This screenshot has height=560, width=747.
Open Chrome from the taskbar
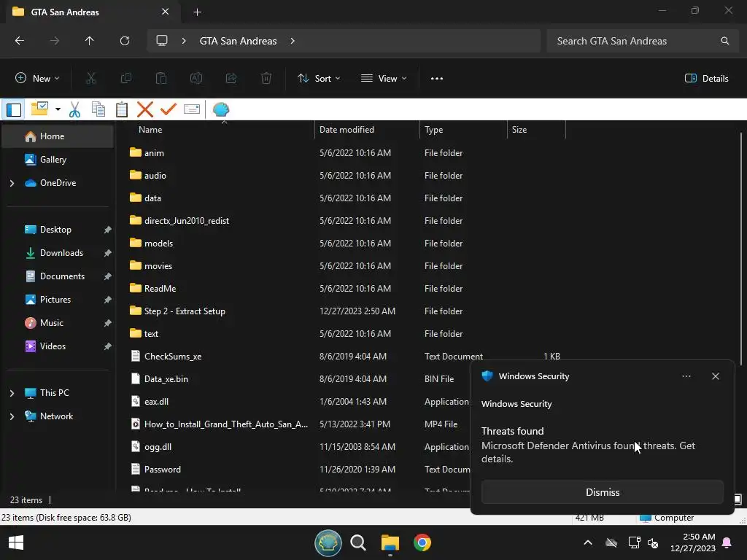pos(422,542)
